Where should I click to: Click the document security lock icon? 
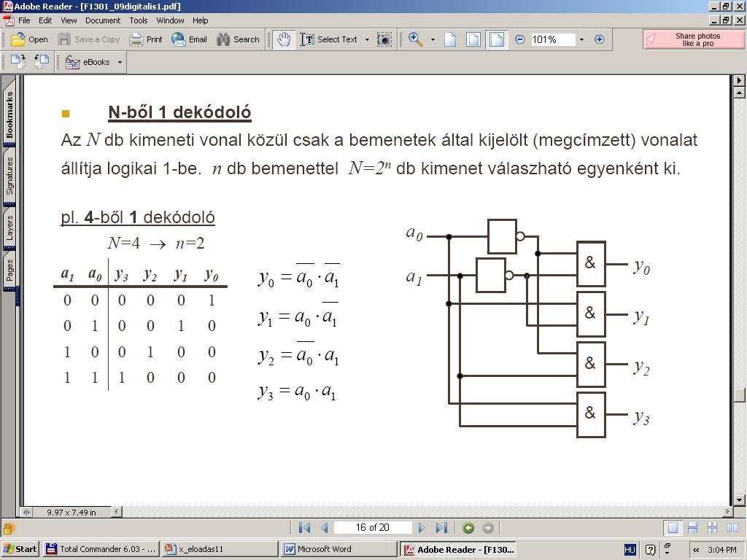tap(9, 528)
